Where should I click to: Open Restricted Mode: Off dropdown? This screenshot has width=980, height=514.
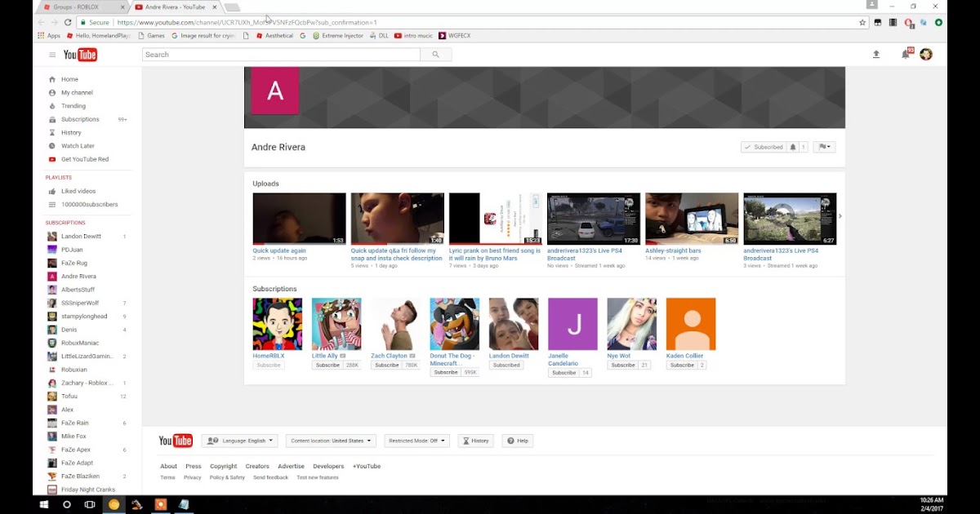(x=416, y=441)
